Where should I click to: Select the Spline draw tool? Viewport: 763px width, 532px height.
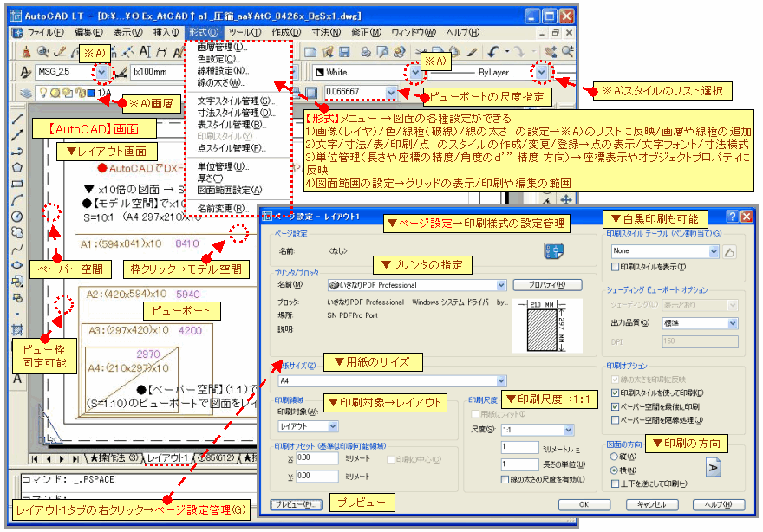point(17,249)
